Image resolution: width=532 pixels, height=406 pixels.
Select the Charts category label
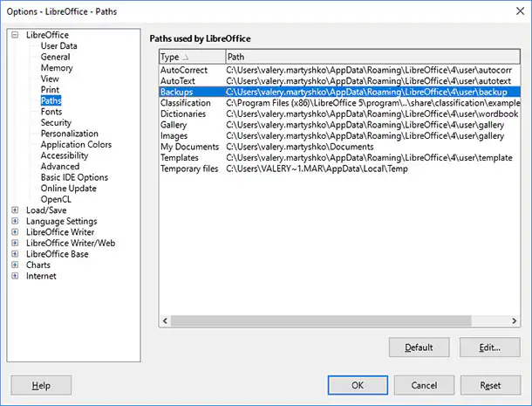(38, 265)
